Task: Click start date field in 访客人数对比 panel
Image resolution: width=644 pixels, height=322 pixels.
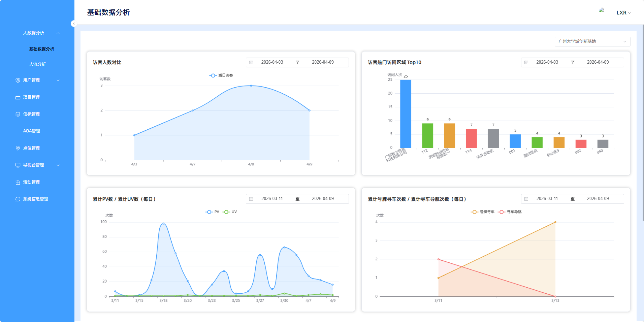Action: pos(272,62)
